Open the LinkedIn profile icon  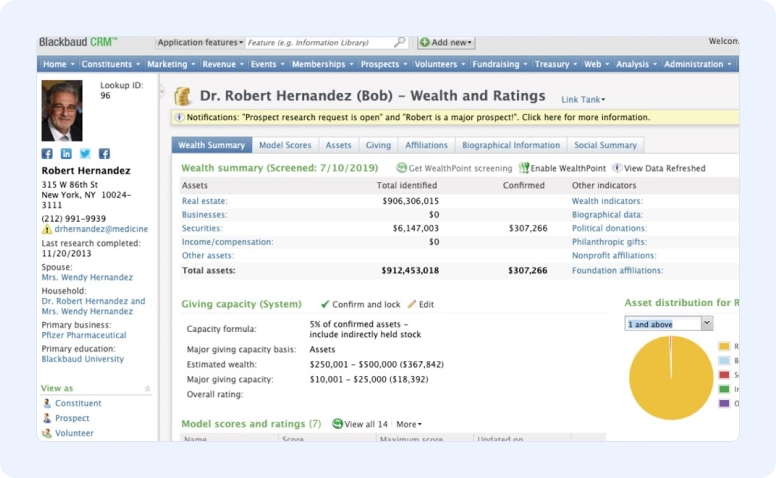point(66,153)
